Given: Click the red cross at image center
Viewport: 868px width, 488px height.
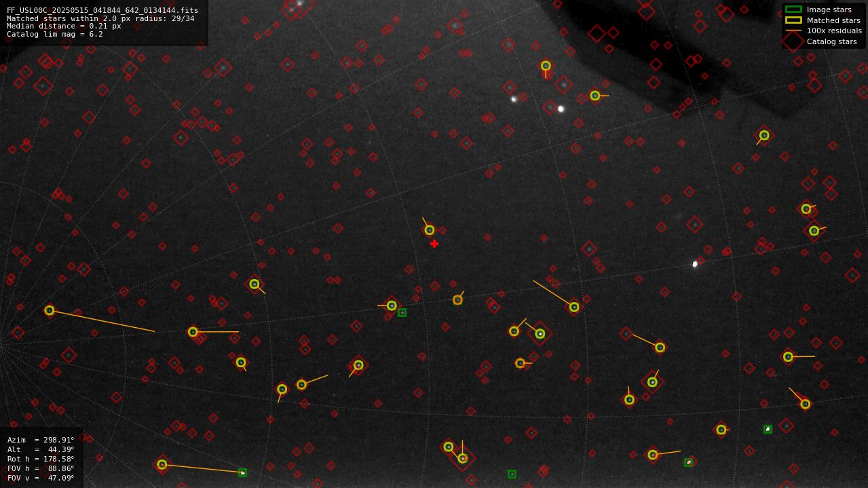Looking at the screenshot, I should (x=434, y=244).
